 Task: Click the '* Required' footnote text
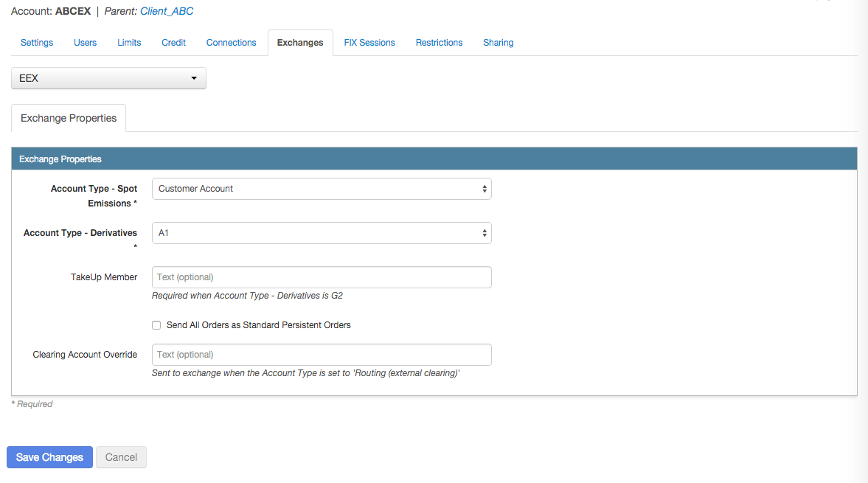pyautogui.click(x=32, y=404)
